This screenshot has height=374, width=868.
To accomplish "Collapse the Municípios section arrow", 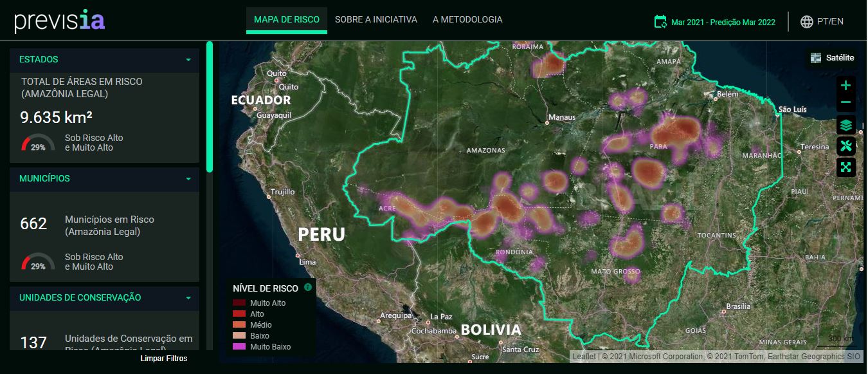I will (188, 179).
